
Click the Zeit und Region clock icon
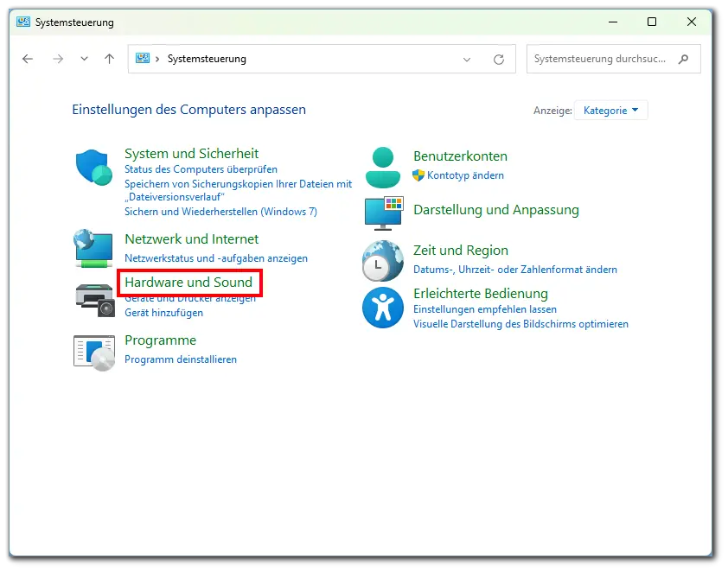[x=382, y=261]
